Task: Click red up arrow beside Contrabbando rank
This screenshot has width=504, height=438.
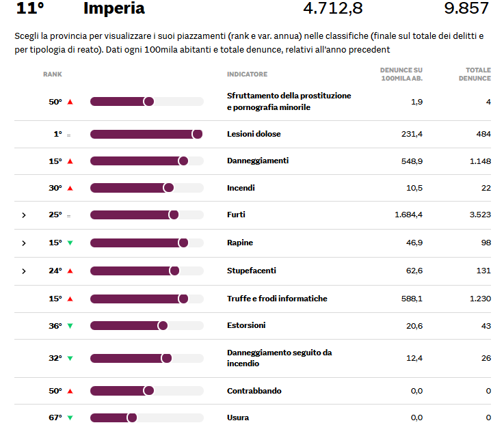Action: [70, 391]
